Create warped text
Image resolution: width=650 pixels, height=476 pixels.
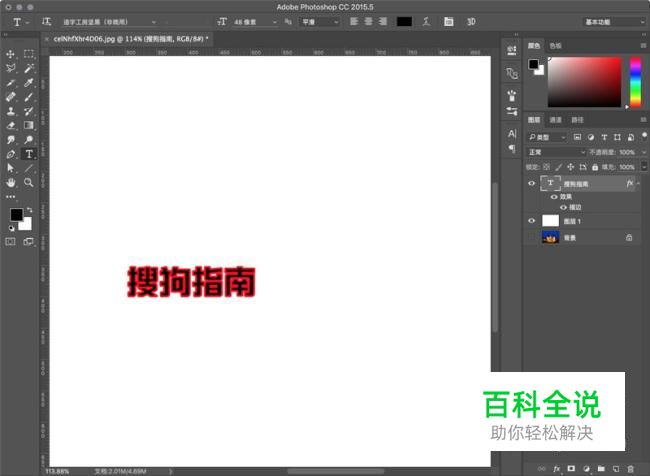click(x=426, y=22)
